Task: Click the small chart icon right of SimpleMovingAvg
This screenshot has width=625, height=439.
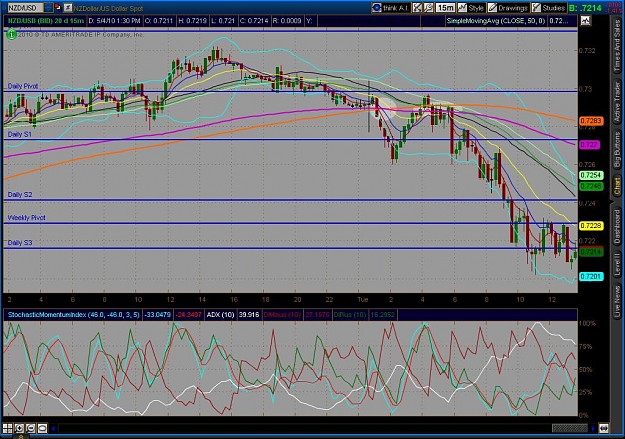Action: pos(586,20)
